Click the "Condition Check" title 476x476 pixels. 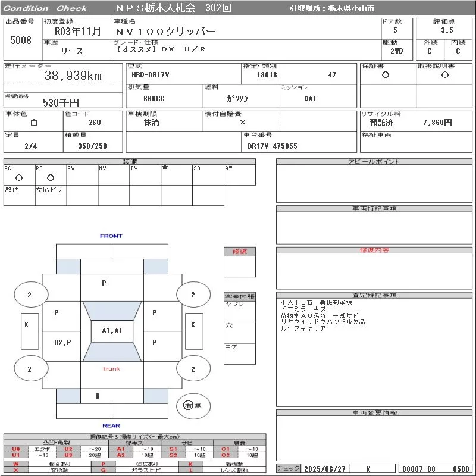[x=45, y=8]
